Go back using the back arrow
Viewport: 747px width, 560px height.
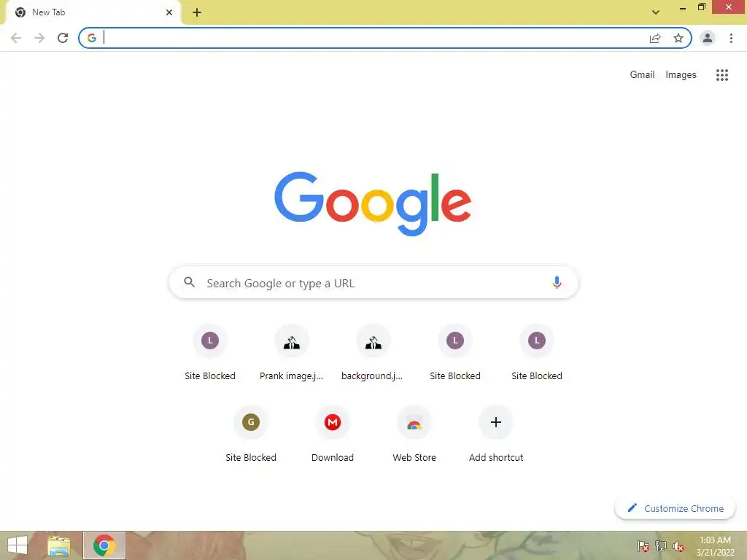[16, 38]
